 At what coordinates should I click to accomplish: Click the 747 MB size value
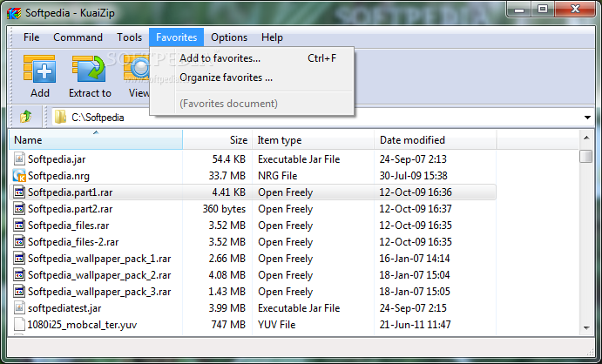(x=228, y=325)
